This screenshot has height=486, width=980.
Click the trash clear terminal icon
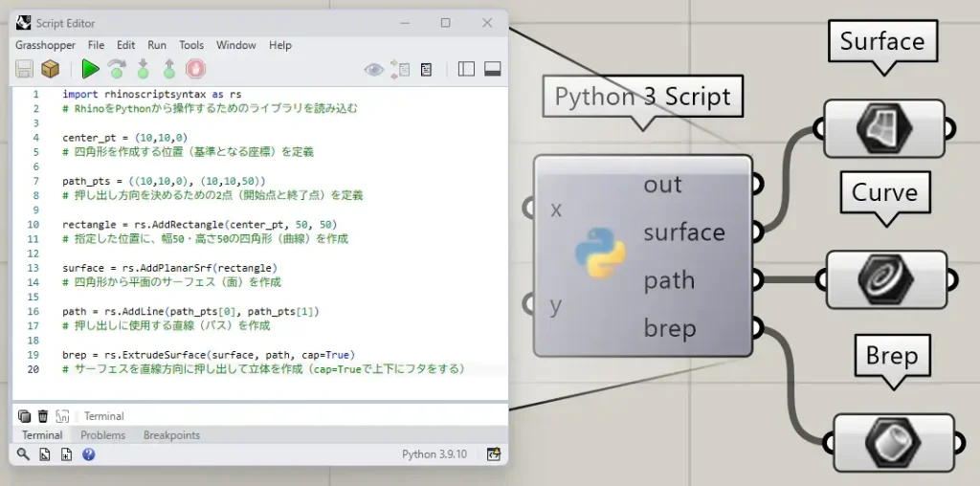click(43, 416)
